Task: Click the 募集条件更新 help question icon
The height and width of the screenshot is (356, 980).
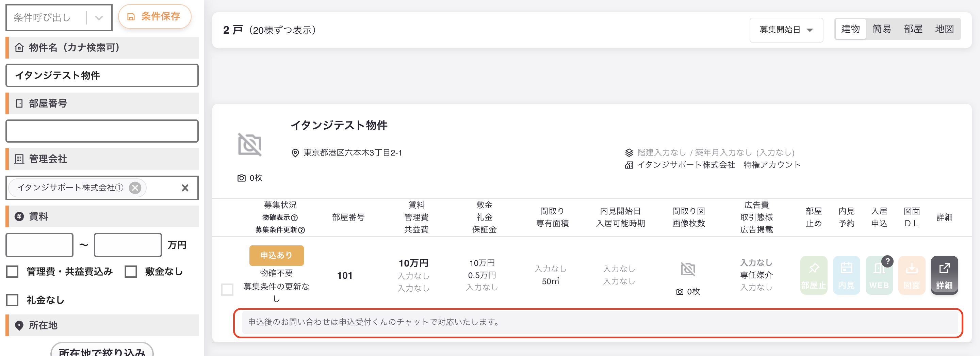Action: [x=301, y=230]
